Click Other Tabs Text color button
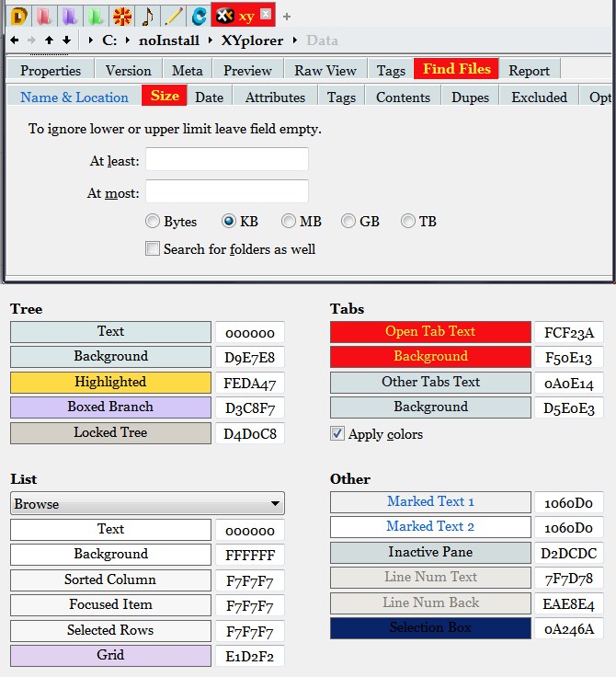 pos(430,382)
